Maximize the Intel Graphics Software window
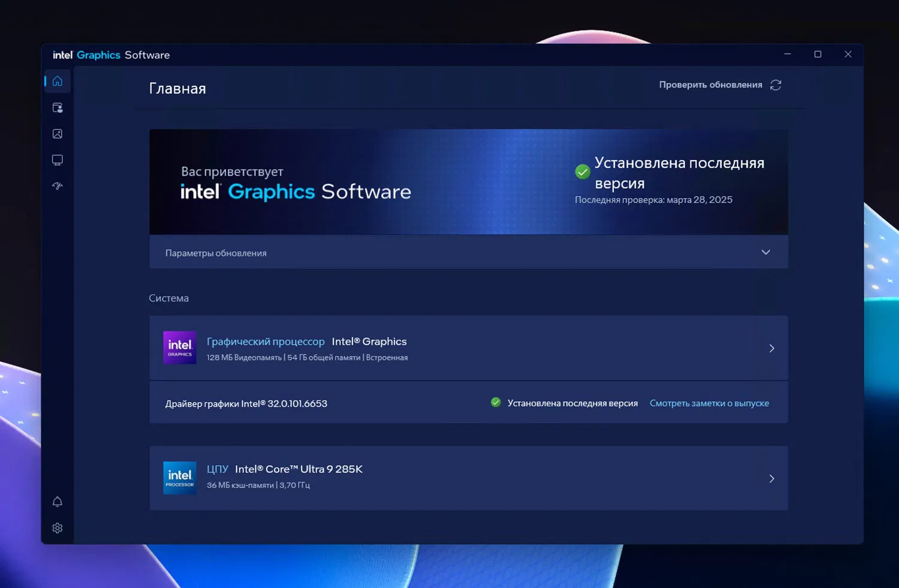This screenshot has width=899, height=588. click(817, 54)
